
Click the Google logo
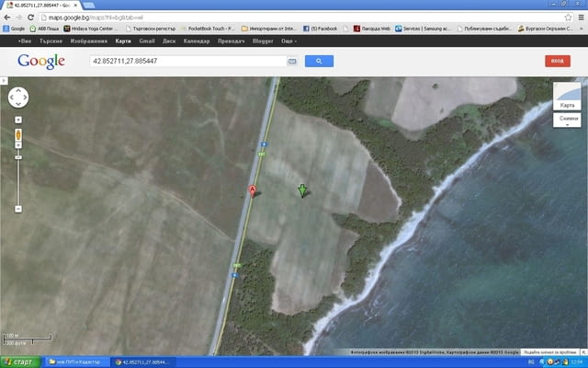[41, 61]
